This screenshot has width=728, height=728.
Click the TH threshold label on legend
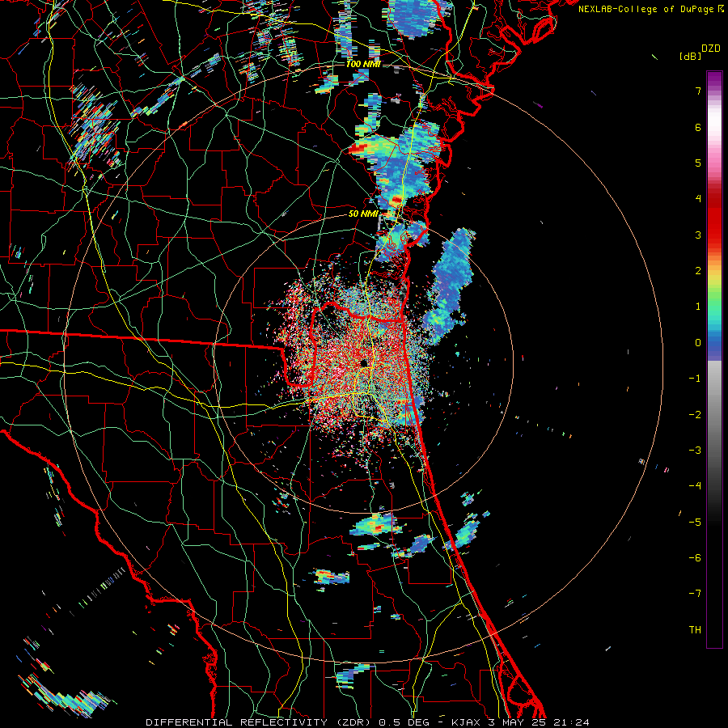tap(695, 630)
